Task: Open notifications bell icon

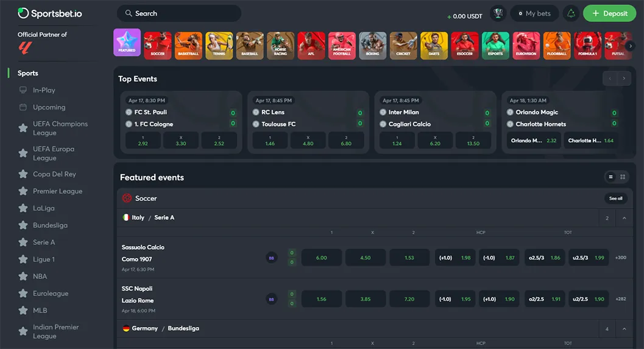Action: coord(571,13)
